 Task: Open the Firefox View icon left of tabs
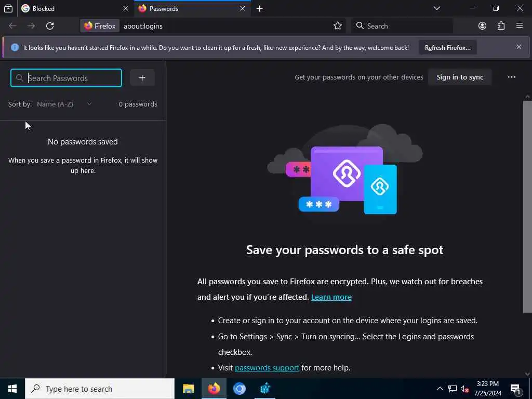click(8, 8)
